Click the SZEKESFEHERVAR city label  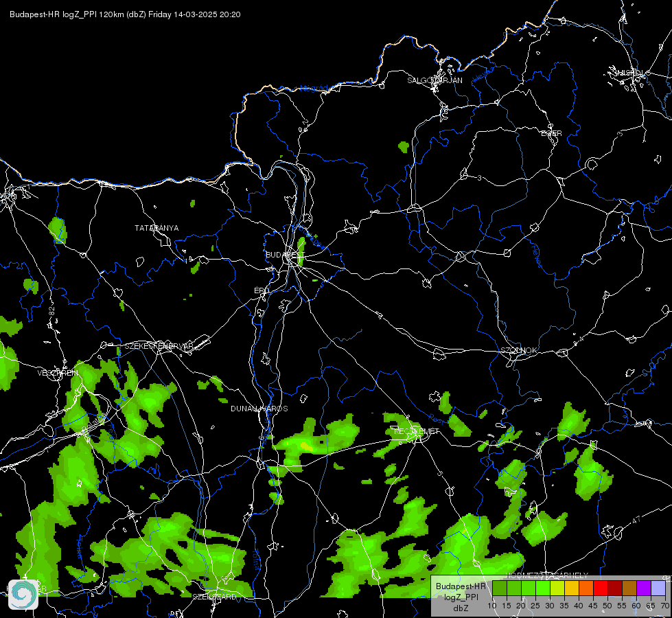point(159,346)
